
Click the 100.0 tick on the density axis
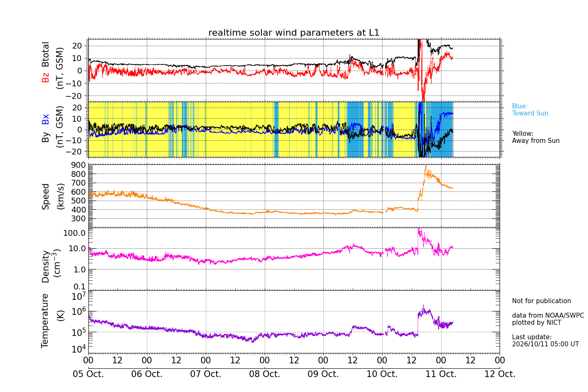click(74, 233)
